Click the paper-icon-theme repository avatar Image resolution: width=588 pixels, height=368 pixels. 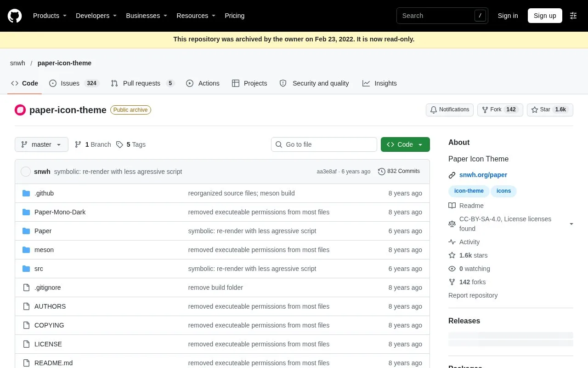click(20, 110)
